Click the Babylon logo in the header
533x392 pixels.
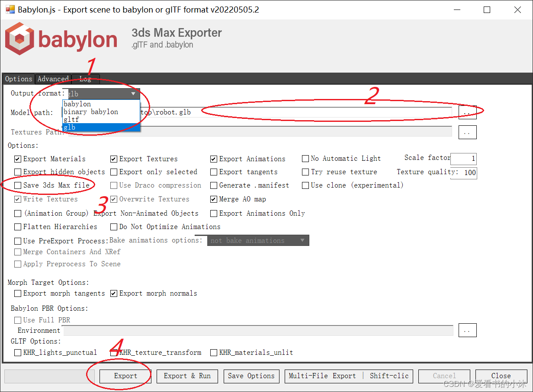coord(61,39)
